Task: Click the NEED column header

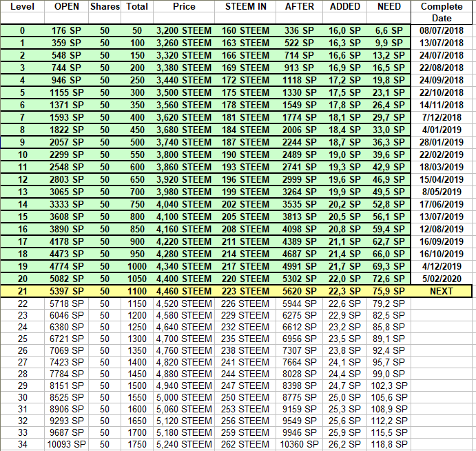Action: tap(389, 6)
